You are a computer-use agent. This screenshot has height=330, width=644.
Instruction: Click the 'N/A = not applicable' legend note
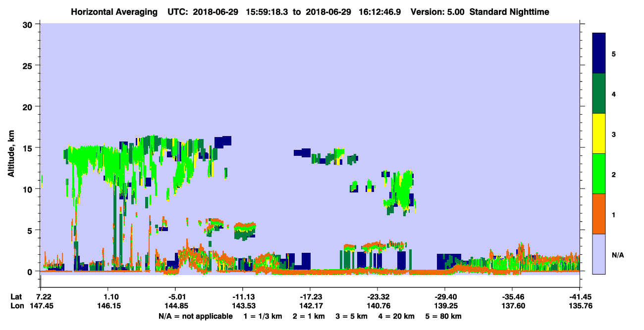point(195,316)
